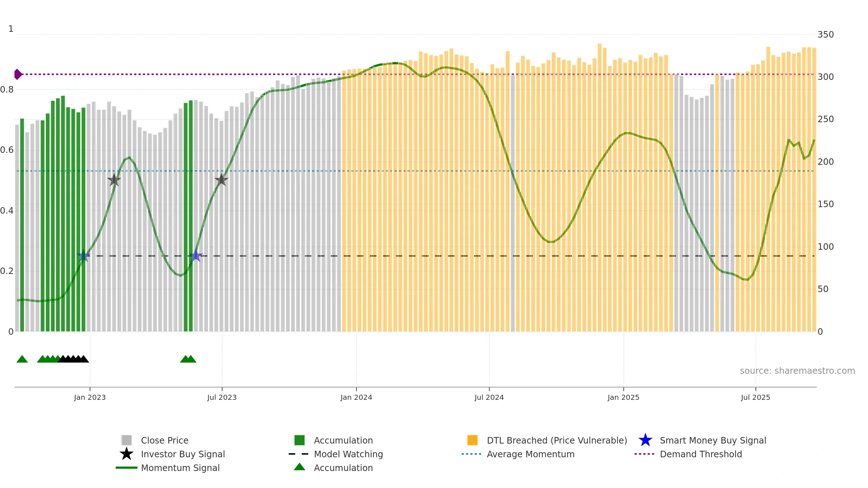Click the purple diamond Demand Threshold marker
The width and height of the screenshot is (868, 488).
pos(18,74)
